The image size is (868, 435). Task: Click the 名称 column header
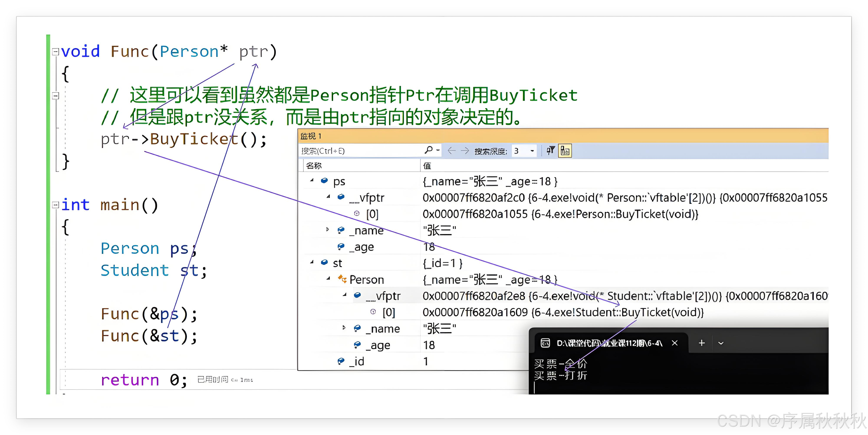tap(314, 165)
